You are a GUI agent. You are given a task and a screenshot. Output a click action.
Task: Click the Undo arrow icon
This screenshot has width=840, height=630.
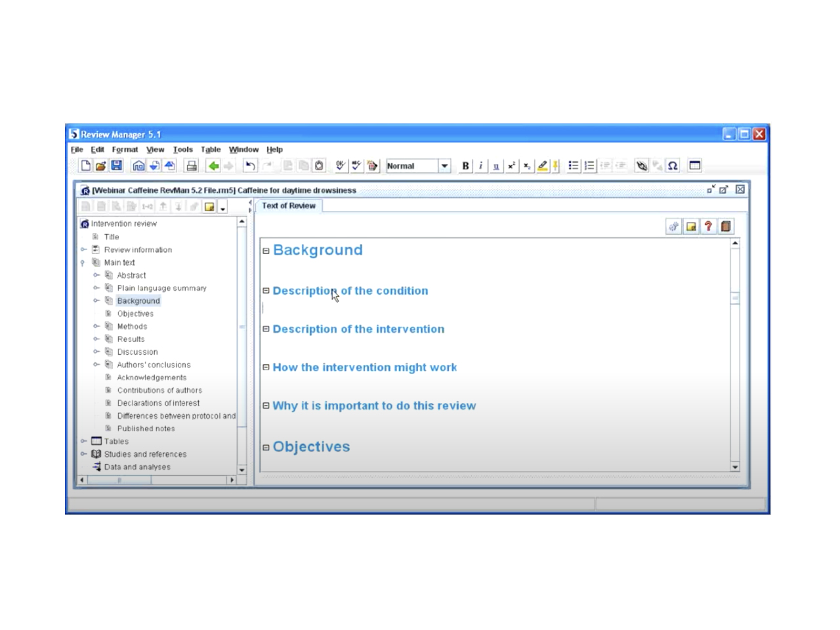(250, 166)
